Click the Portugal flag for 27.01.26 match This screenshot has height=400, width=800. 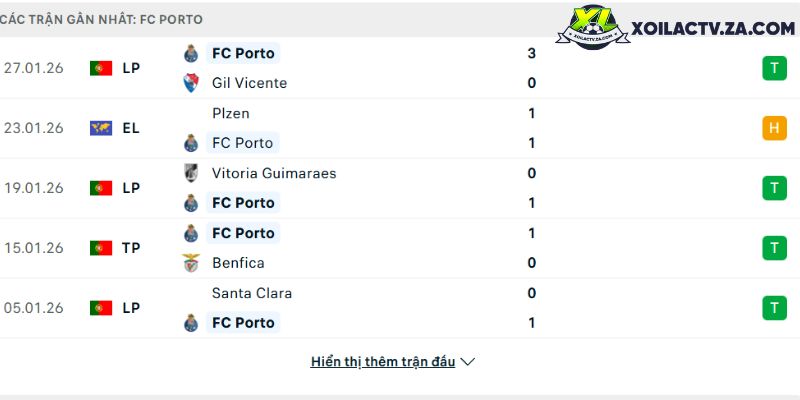(100, 68)
